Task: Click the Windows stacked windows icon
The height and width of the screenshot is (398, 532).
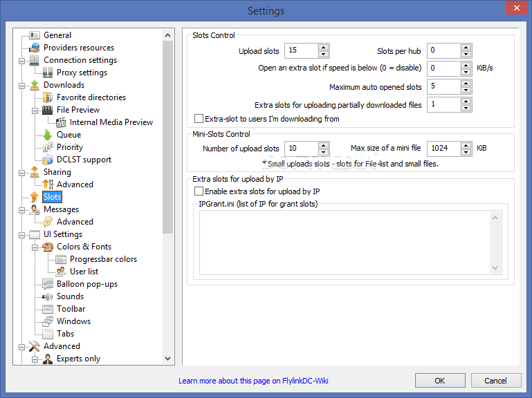Action: (48, 321)
